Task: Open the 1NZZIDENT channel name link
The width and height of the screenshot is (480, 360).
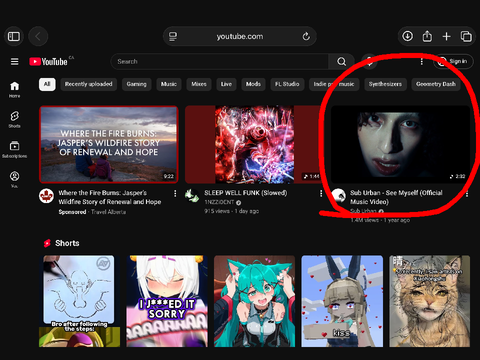Action: tap(219, 202)
